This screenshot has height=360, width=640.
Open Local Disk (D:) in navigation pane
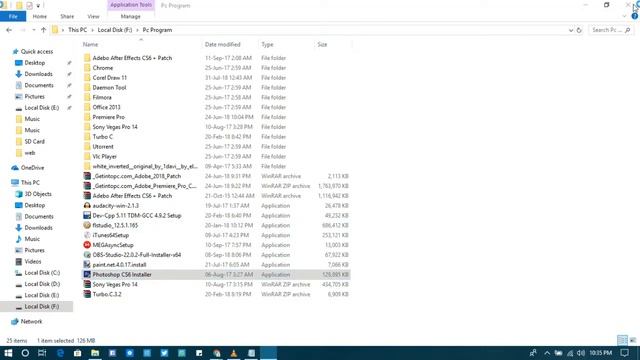42,284
